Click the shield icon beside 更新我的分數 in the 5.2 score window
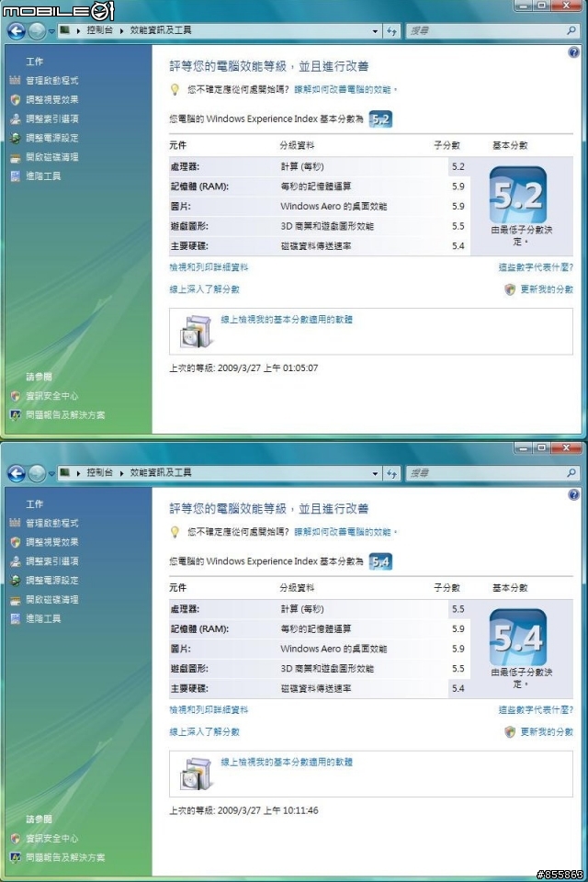Screen dimensions: 588x882 (510, 289)
